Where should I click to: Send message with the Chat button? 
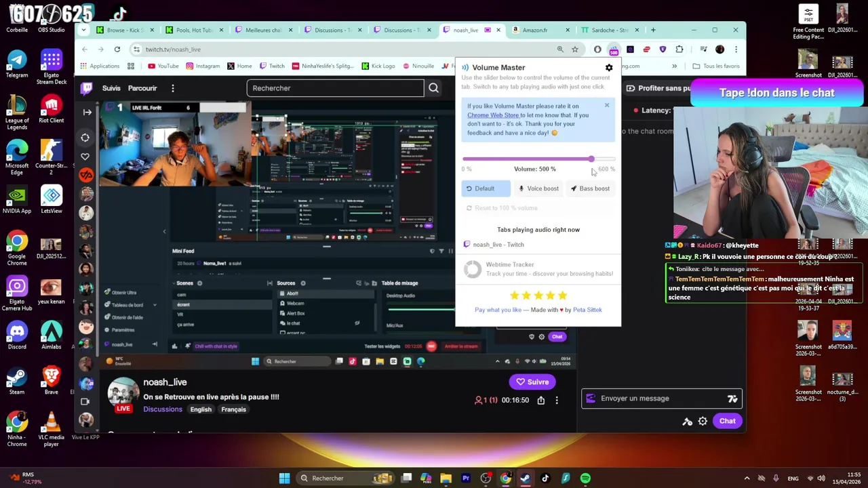coord(727,422)
